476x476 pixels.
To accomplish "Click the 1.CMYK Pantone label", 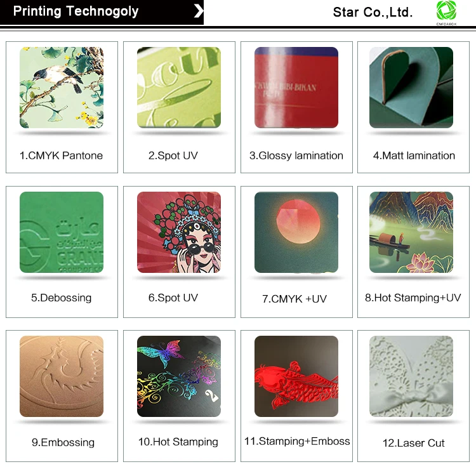I will [62, 155].
